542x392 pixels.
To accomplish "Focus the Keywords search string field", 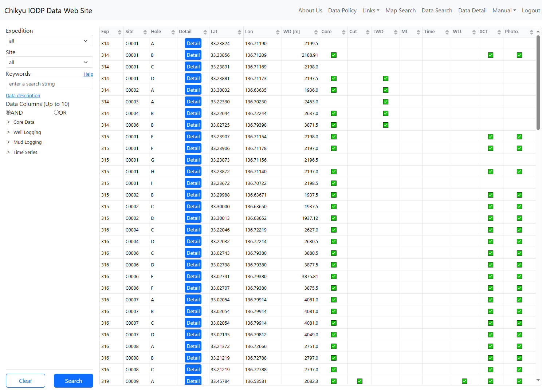I will tap(50, 84).
